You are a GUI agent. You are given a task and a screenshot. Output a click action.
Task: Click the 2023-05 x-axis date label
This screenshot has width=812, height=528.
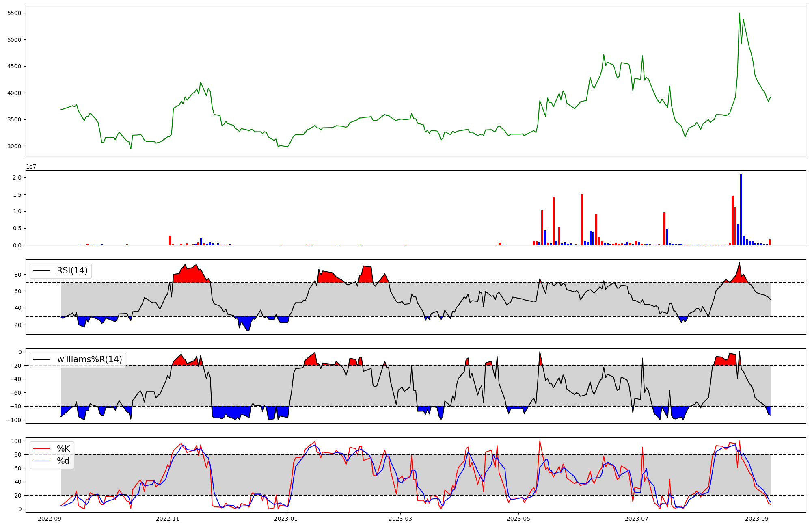point(518,519)
